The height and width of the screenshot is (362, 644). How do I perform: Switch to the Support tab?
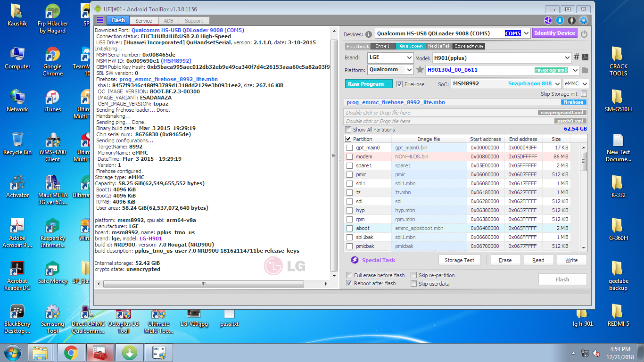tap(194, 21)
